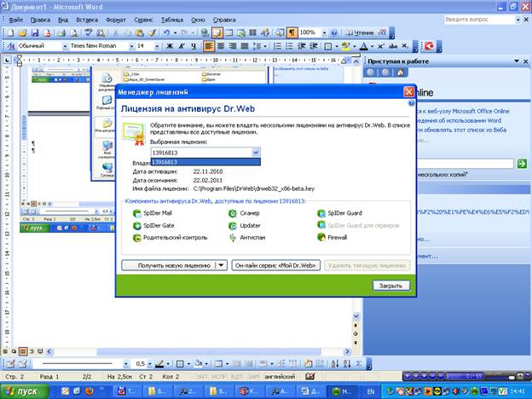
Task: Click the Paste clipboard icon
Action: 140,33
